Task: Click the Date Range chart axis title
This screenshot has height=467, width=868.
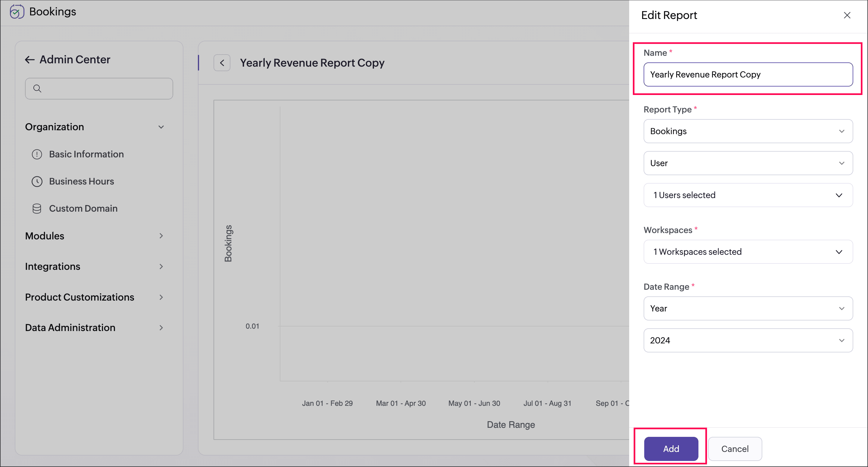Action: pos(511,425)
